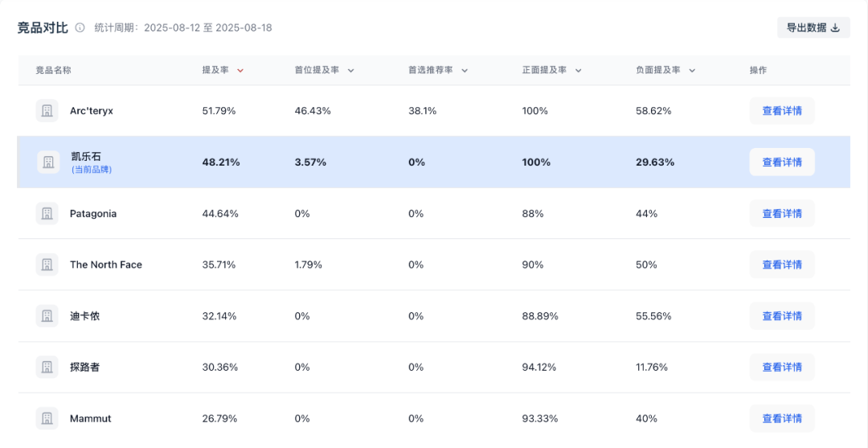Click the 94.12% positive mention value
The height and width of the screenshot is (448, 868).
click(x=539, y=367)
